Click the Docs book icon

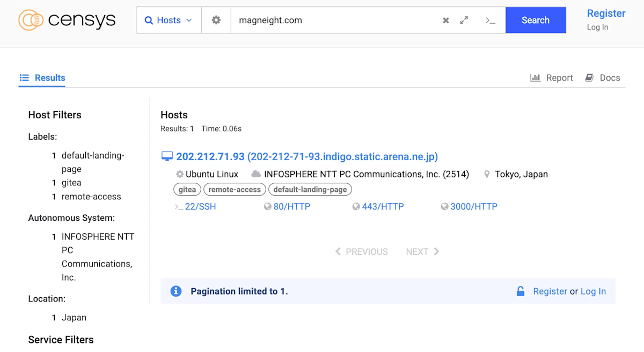click(x=589, y=78)
